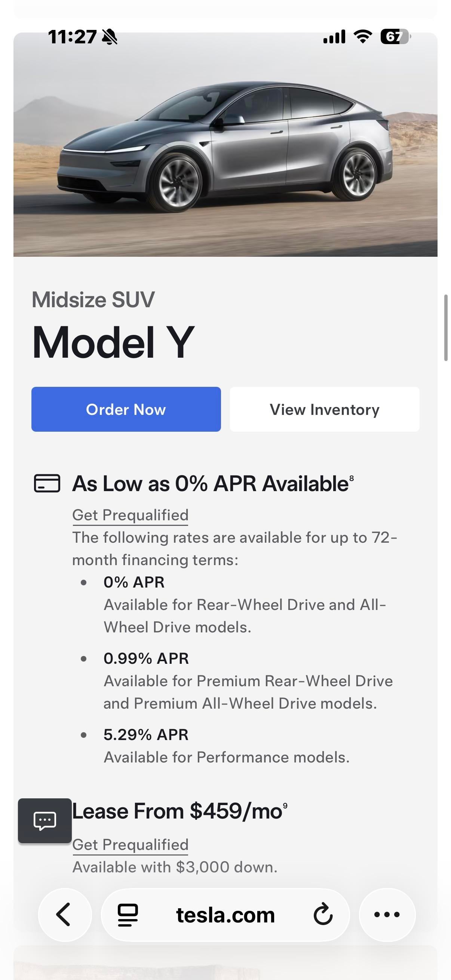
Task: Open the three-dot more options menu
Action: [387, 915]
